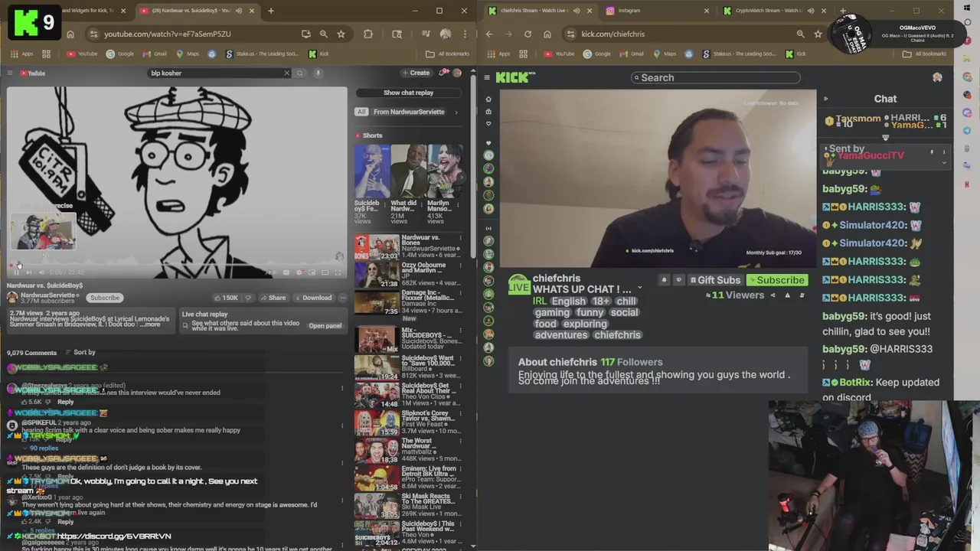Share chiefchris stream icon near Viewers
980x551 pixels.
click(773, 295)
